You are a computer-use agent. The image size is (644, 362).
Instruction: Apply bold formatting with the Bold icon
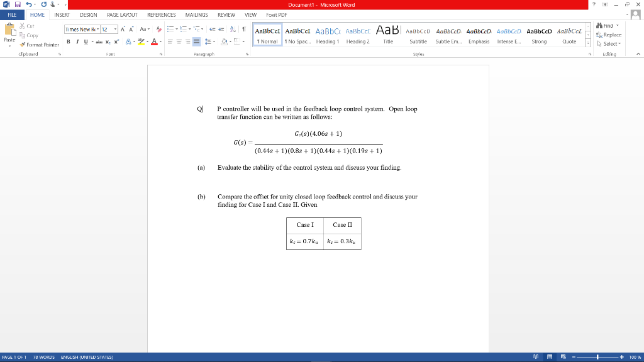pos(69,41)
